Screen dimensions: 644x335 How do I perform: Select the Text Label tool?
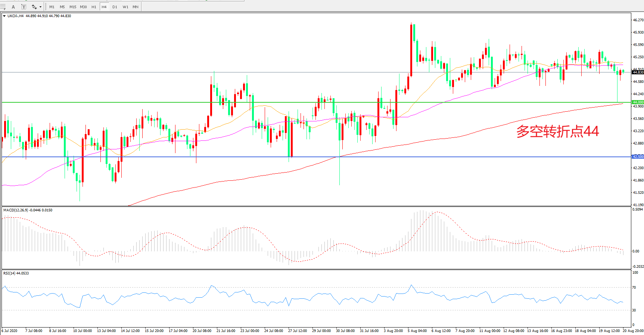[24, 7]
